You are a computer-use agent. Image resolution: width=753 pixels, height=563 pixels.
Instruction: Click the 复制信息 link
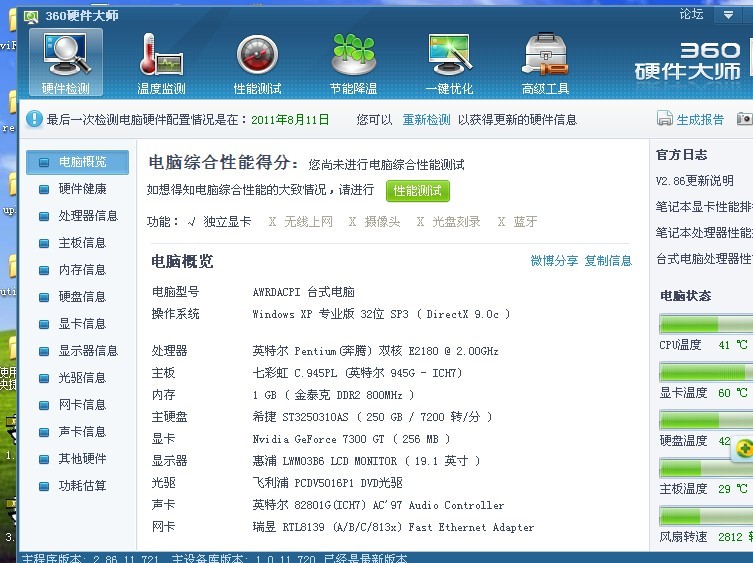pos(608,261)
